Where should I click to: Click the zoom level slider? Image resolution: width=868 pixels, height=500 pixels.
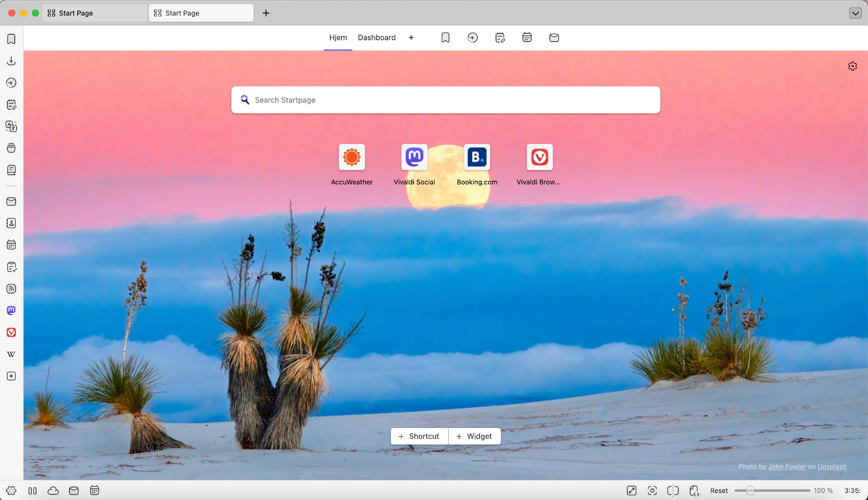(x=750, y=490)
